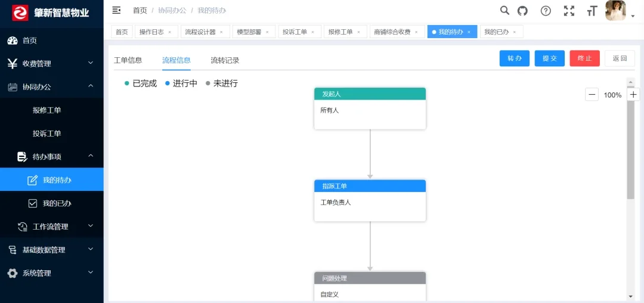Click the 转办 button

[514, 58]
